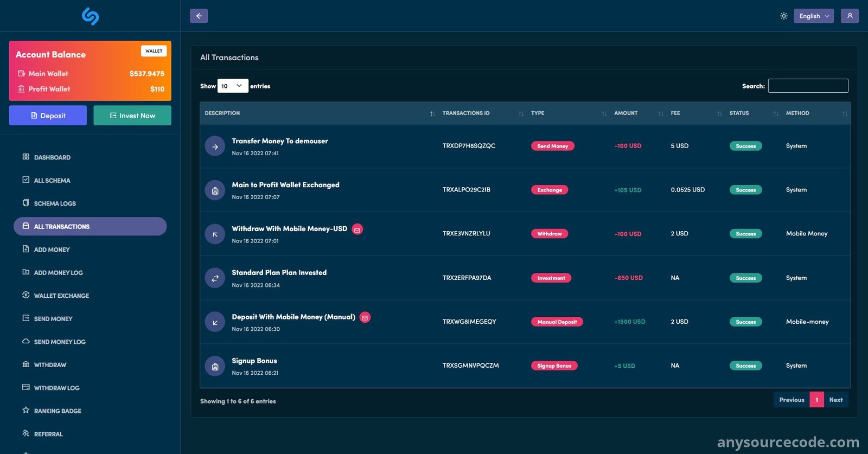The height and width of the screenshot is (454, 868).
Task: Click Standard Plan Invested row exchange icon
Action: (x=215, y=278)
